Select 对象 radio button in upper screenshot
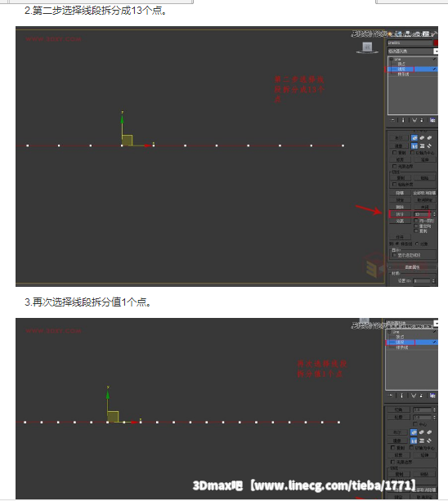Image resolution: width=448 pixels, height=501 pixels. (417, 244)
